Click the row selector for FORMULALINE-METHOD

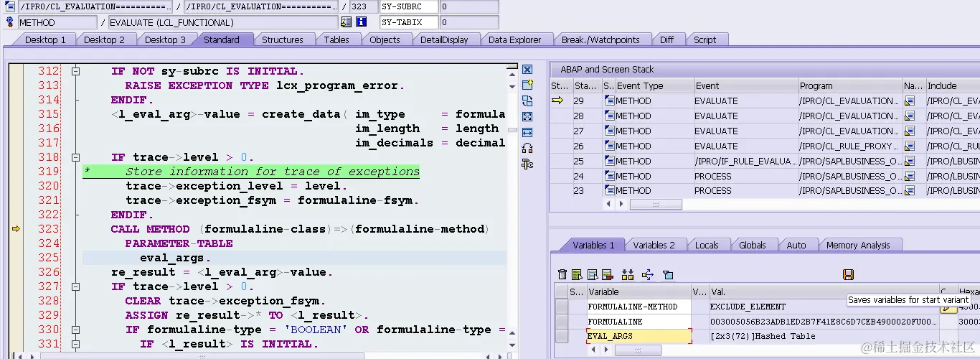(x=560, y=307)
